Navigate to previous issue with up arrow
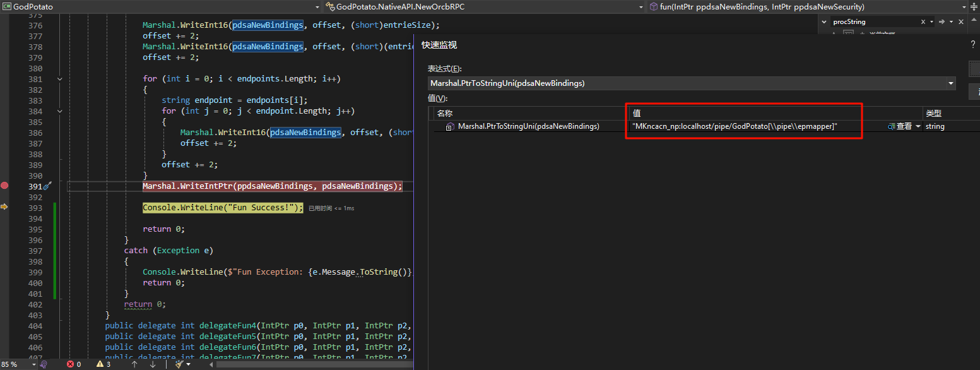Viewport: 980px width, 370px height. (134, 364)
